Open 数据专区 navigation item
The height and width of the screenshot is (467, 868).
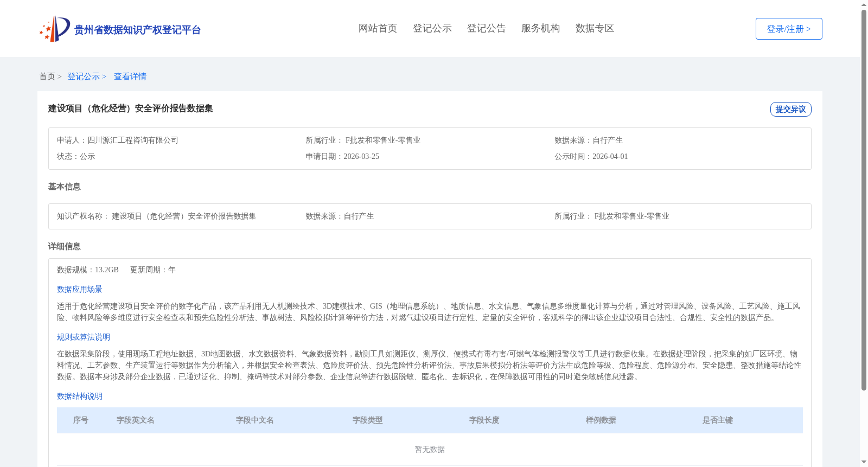[x=595, y=28]
